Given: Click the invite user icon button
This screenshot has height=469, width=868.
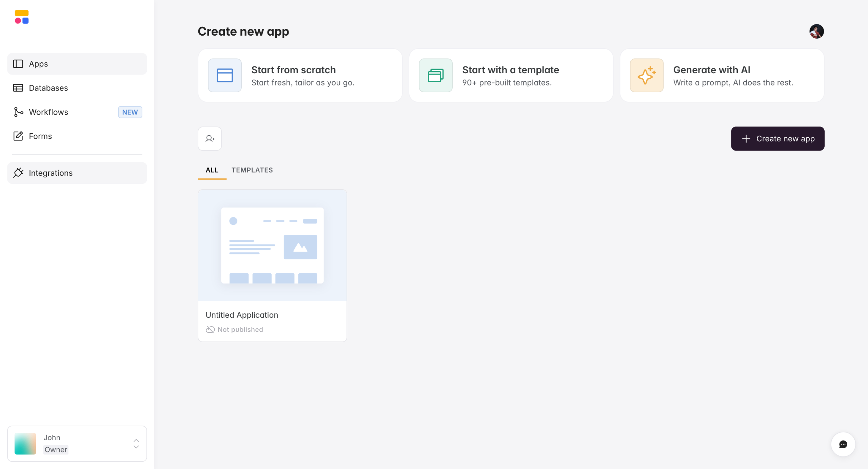Looking at the screenshot, I should (x=210, y=139).
